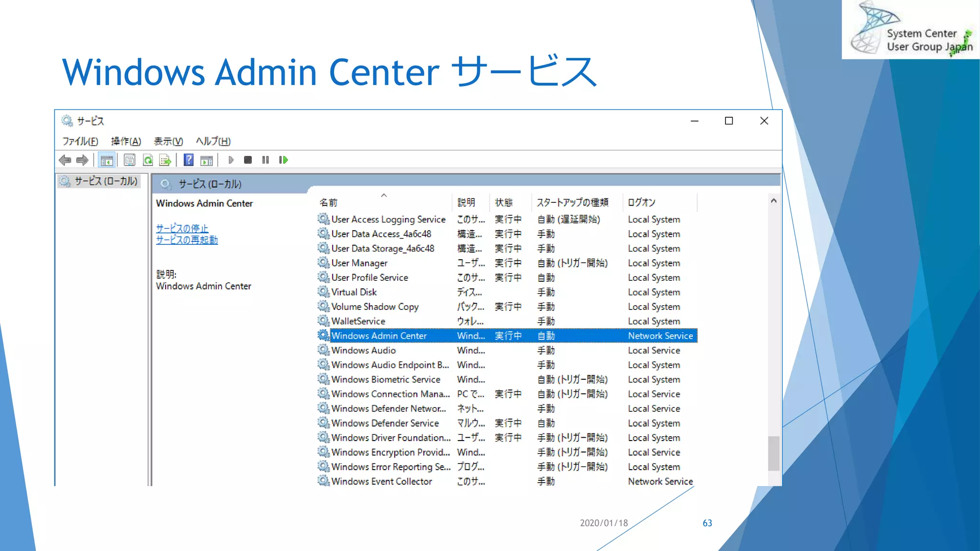This screenshot has height=551, width=980.
Task: Select Windows Event Collector row
Action: [x=507, y=481]
